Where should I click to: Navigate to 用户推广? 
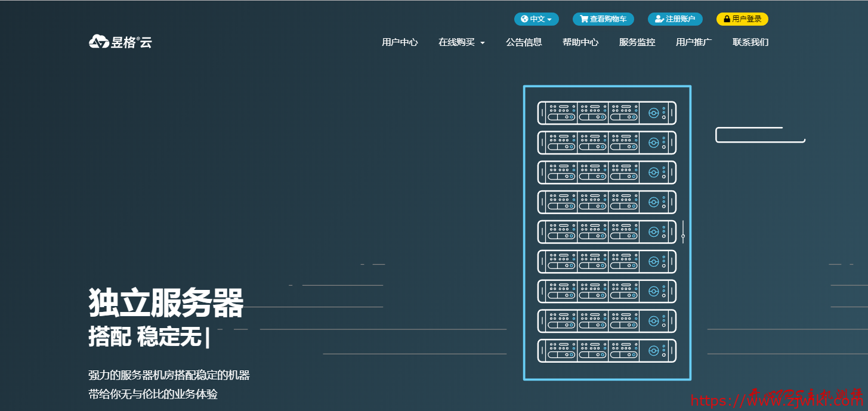[693, 42]
